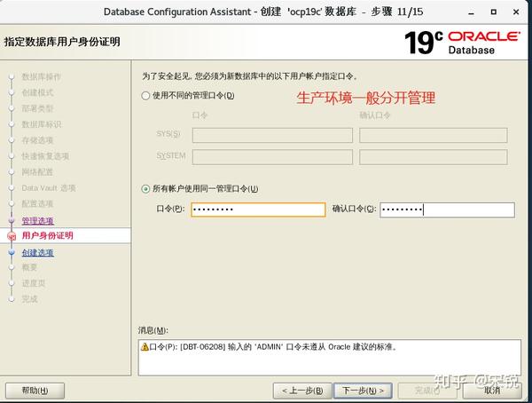Click the 管理选项 step bullet icon

(12, 220)
